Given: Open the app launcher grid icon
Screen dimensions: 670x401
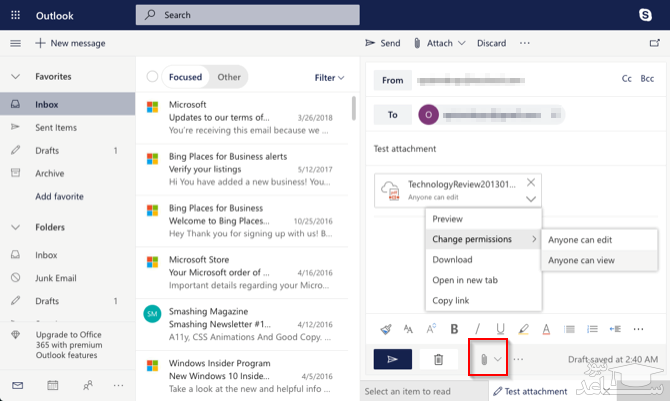Looking at the screenshot, I should pos(15,16).
